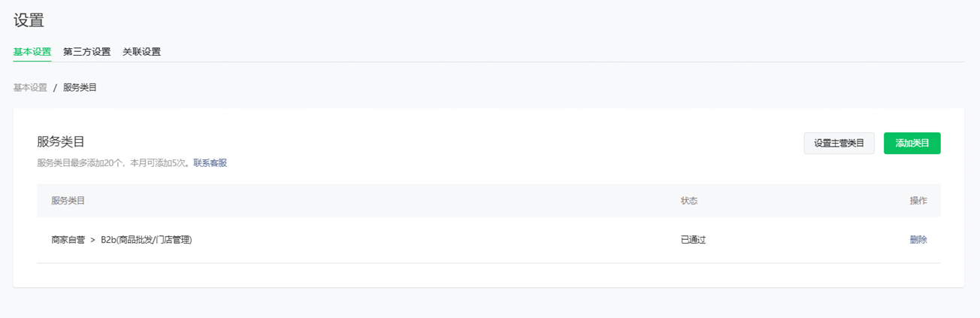This screenshot has height=318, width=980.
Task: Click the 操作 column header
Action: pyautogui.click(x=918, y=201)
